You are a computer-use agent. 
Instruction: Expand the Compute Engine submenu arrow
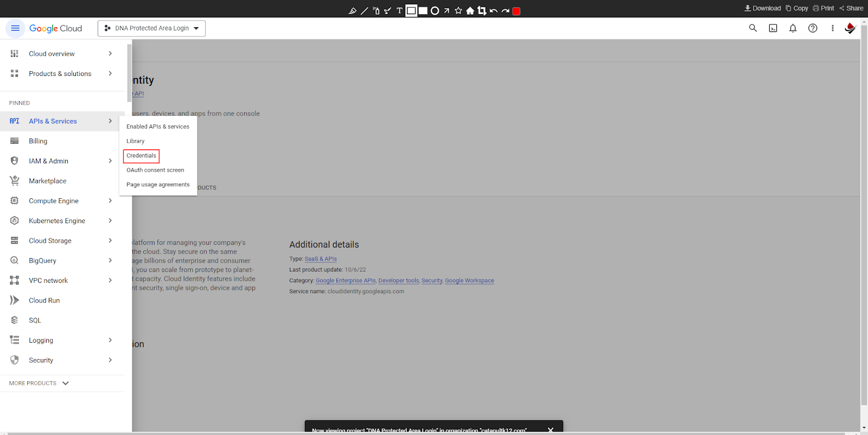[x=110, y=201]
